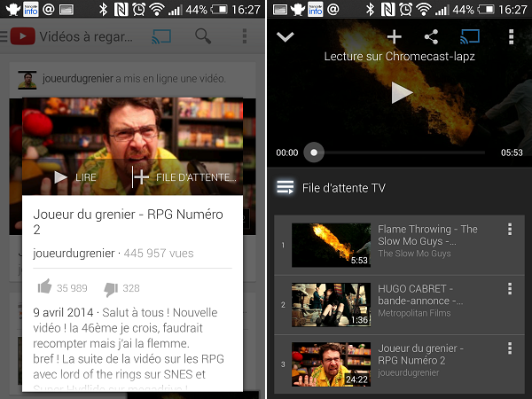Open the player overflow menu
Image resolution: width=532 pixels, height=399 pixels.
(511, 36)
